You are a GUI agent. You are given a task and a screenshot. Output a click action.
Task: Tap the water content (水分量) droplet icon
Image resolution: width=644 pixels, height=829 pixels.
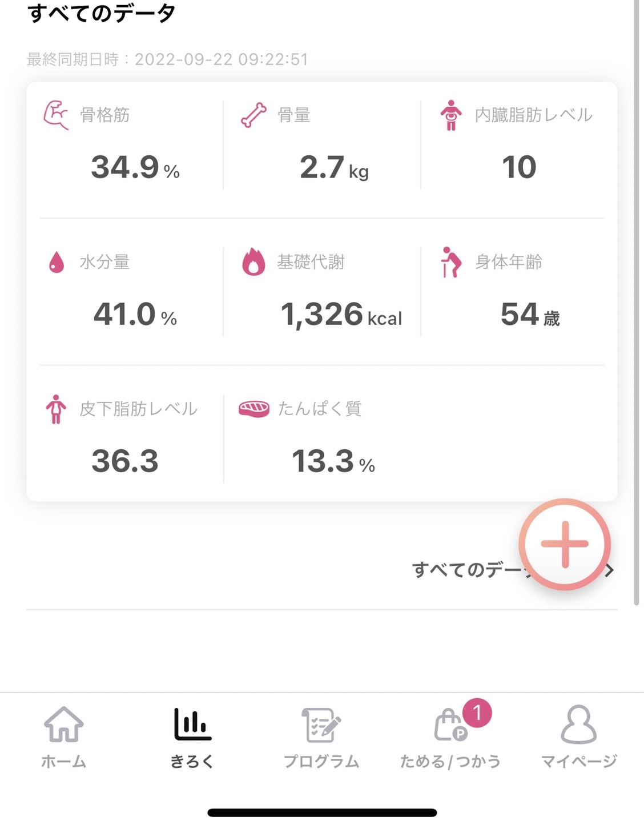coord(57,262)
